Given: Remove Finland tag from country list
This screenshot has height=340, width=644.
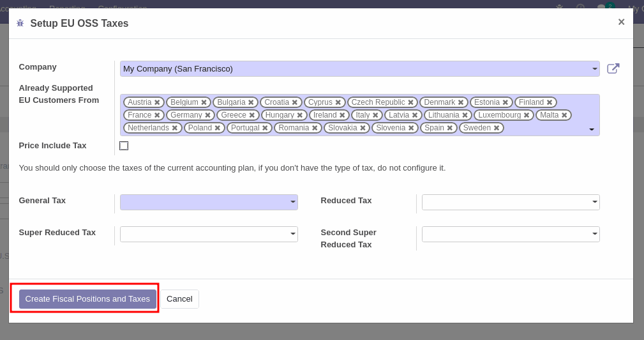Looking at the screenshot, I should (550, 102).
